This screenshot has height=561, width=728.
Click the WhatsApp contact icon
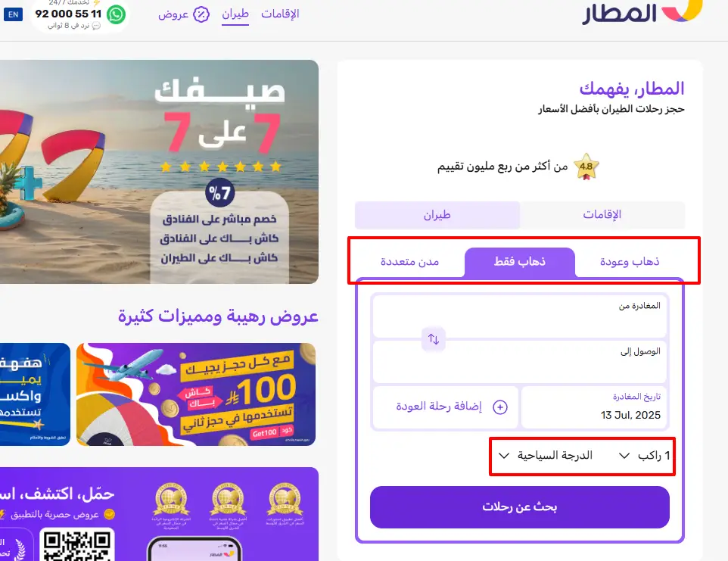(x=116, y=14)
